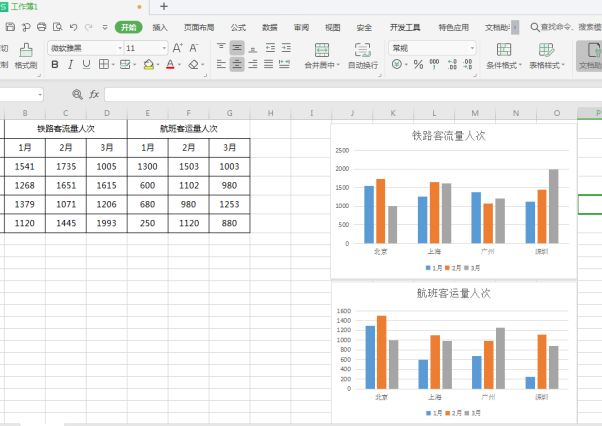This screenshot has height=426, width=602.
Task: Toggle Bold formatting
Action: tap(55, 64)
